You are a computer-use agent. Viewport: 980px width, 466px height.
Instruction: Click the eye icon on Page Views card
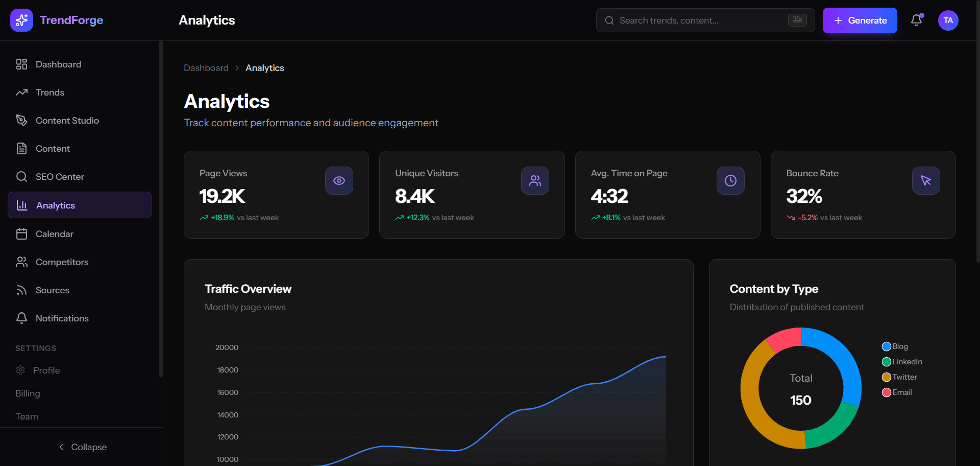click(339, 181)
